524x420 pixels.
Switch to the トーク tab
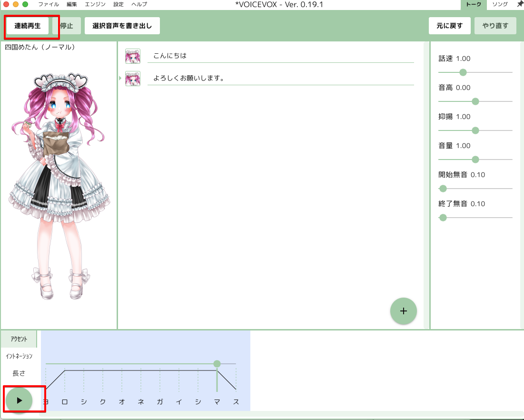click(474, 4)
